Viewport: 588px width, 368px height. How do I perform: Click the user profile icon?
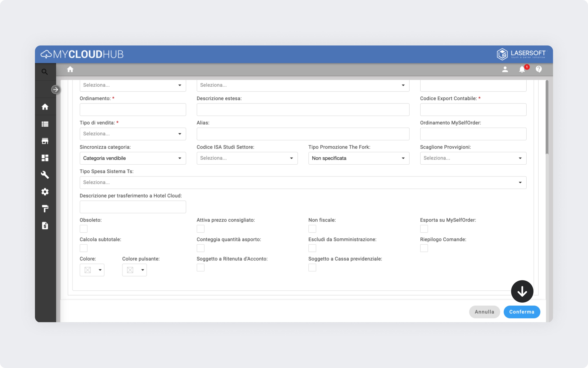505,70
